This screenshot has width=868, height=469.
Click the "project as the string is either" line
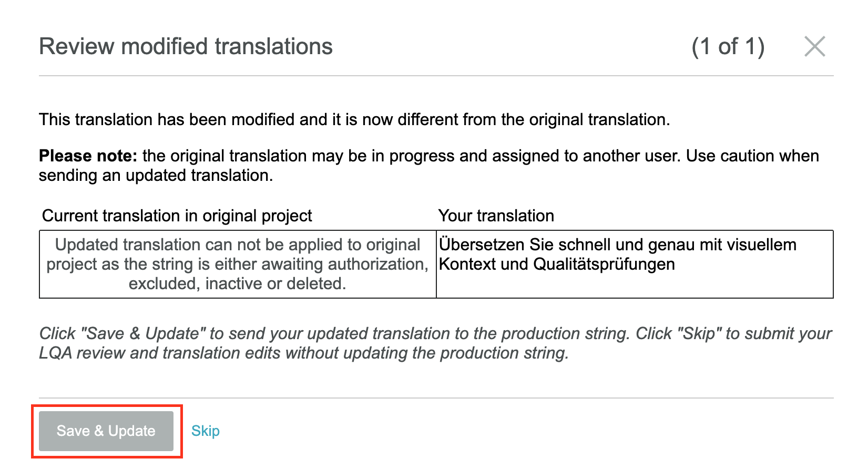coord(237,264)
